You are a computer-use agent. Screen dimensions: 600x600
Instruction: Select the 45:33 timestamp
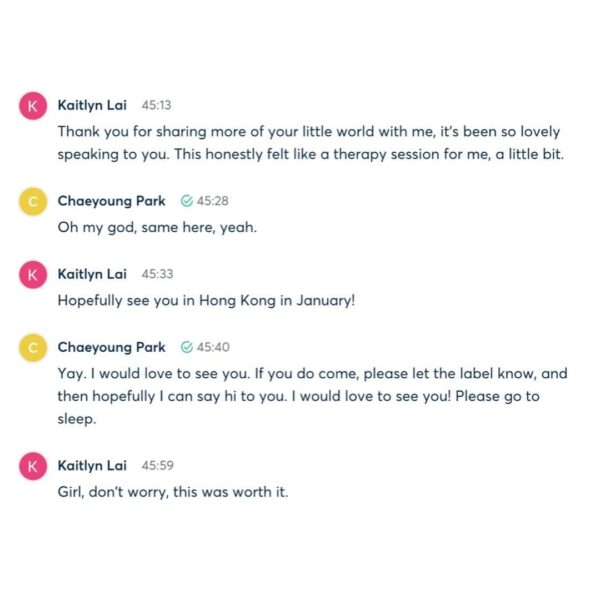(158, 273)
